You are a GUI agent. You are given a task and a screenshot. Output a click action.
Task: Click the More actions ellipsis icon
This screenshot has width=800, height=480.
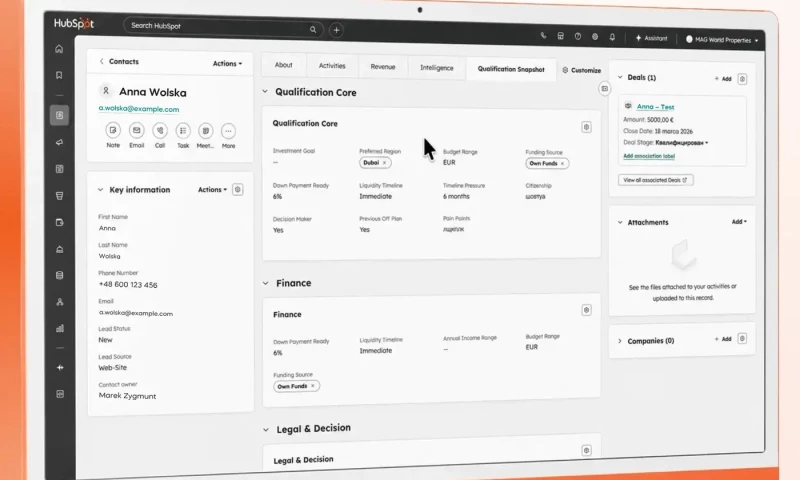pyautogui.click(x=228, y=131)
